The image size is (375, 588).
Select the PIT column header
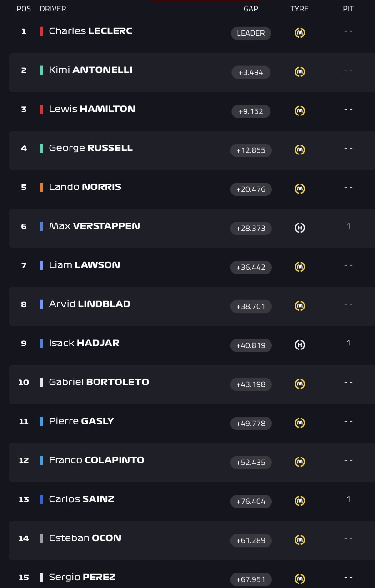click(x=348, y=9)
